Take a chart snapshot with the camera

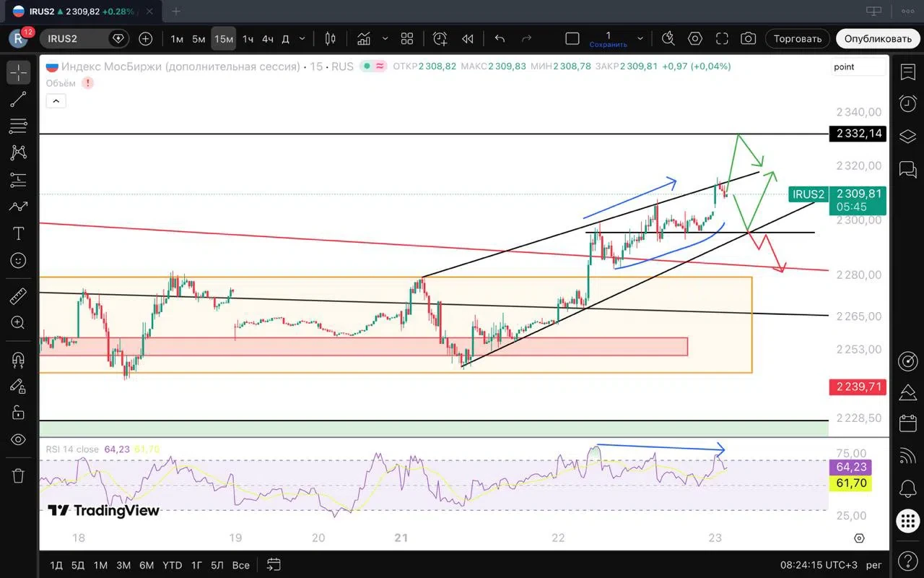pos(749,38)
